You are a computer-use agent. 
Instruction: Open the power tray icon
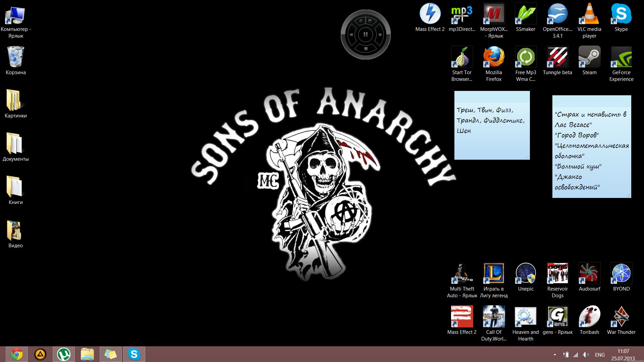pos(566,355)
